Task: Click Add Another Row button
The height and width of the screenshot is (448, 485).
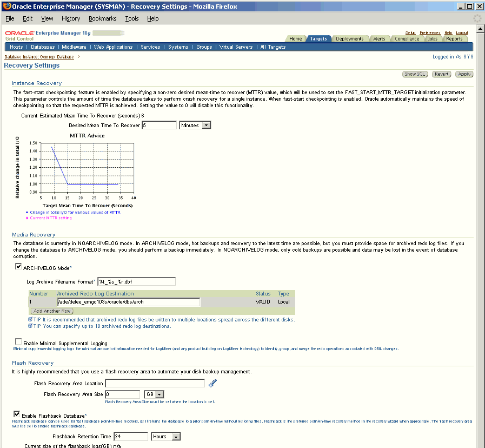Action: point(52,311)
